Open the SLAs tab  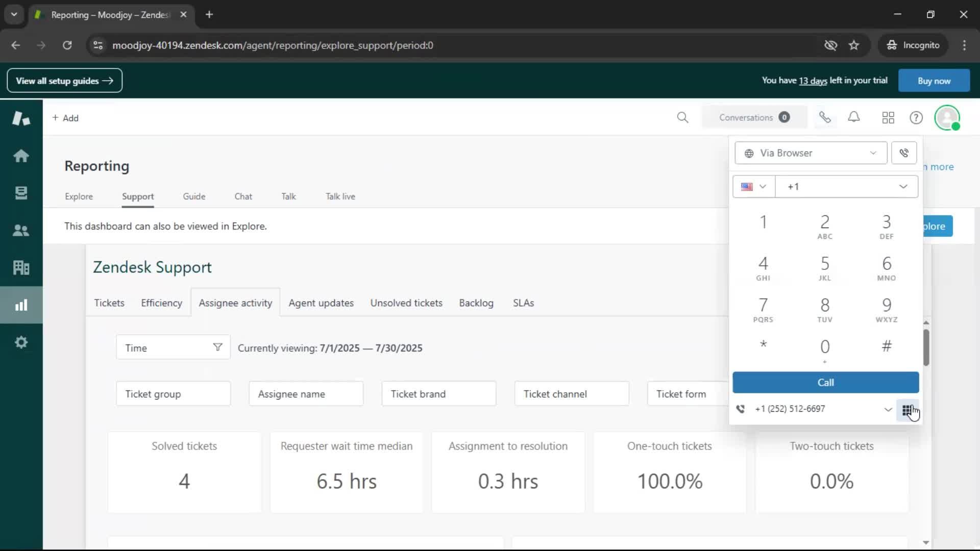point(523,303)
